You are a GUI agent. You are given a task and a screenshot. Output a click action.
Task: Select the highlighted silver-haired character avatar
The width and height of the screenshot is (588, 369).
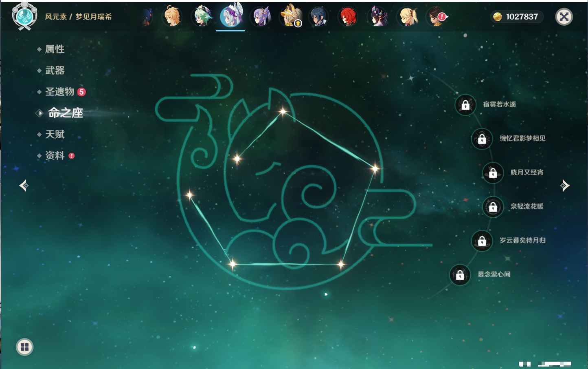[231, 17]
